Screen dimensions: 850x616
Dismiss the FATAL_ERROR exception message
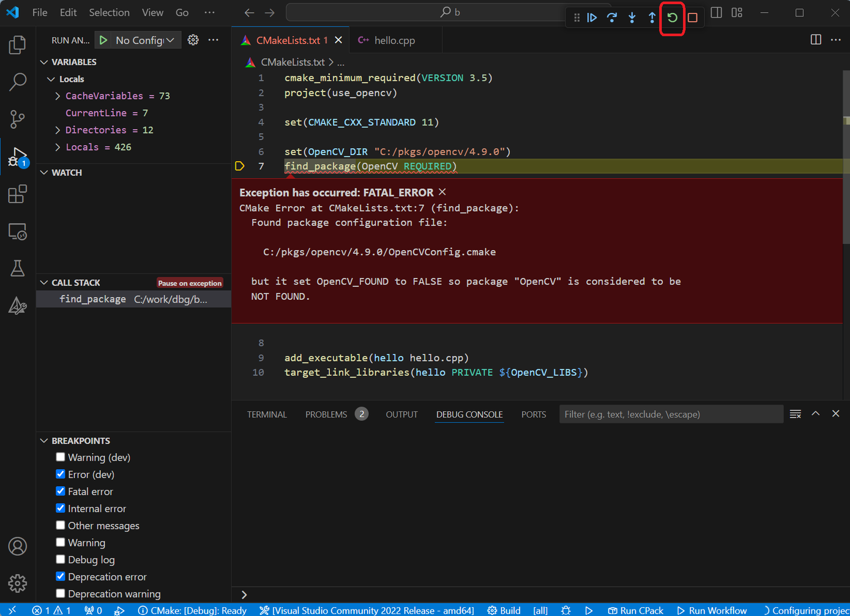[x=442, y=192]
